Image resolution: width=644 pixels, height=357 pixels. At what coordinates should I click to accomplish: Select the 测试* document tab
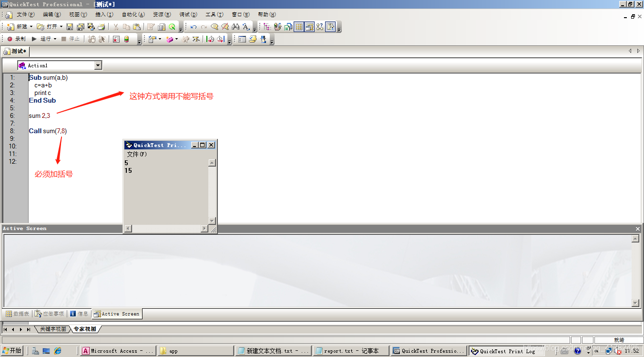[16, 51]
